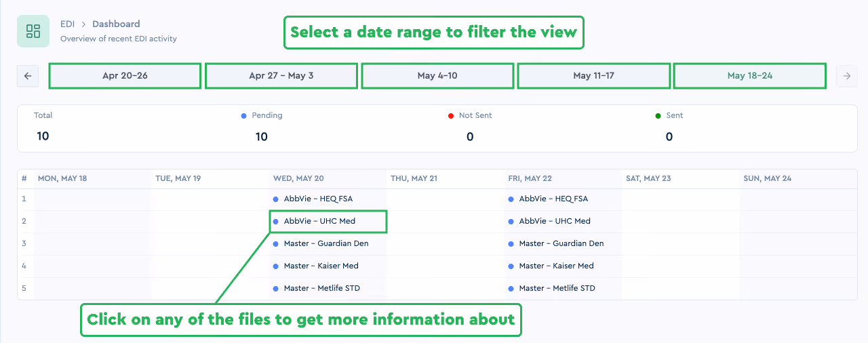Click the FRI, MAY 22 column header
868x343 pixels.
coord(530,179)
